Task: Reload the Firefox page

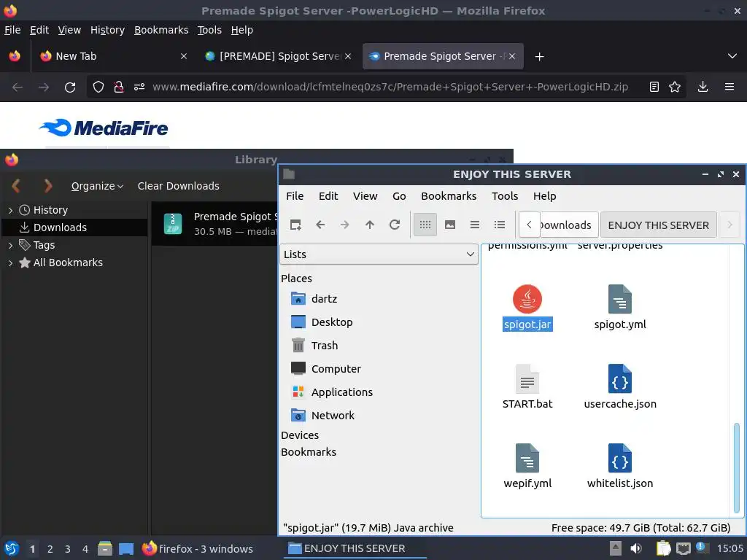Action: (x=70, y=87)
